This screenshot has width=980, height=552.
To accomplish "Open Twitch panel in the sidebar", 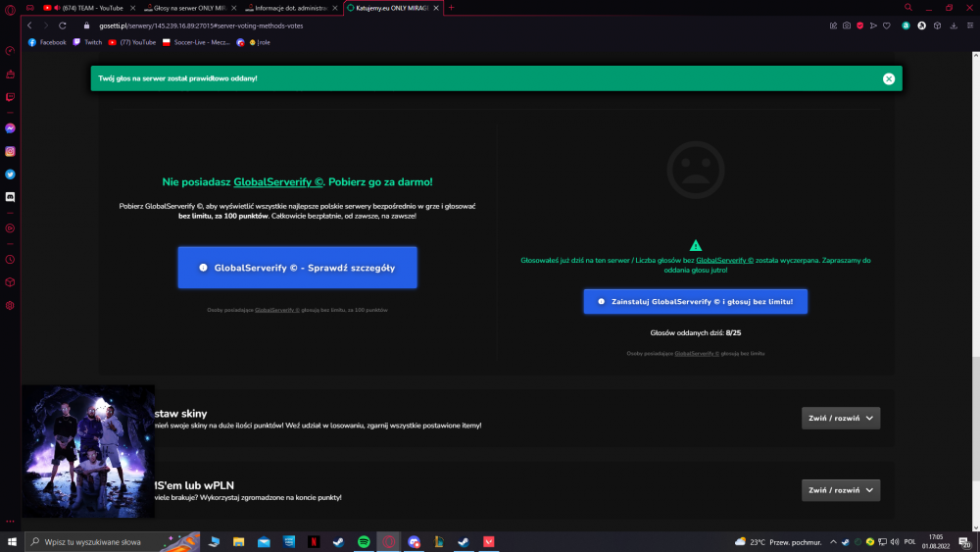I will (10, 97).
